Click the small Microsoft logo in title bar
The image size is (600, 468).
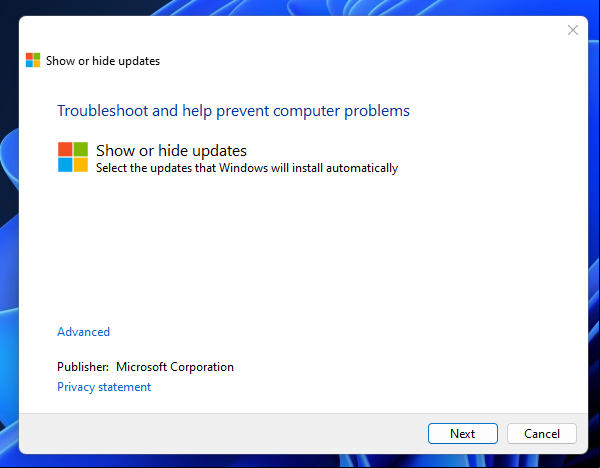point(33,60)
